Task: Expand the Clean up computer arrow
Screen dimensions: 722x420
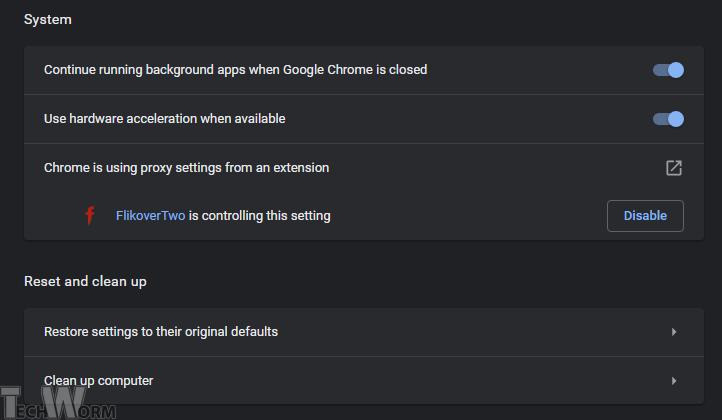Action: tap(674, 380)
